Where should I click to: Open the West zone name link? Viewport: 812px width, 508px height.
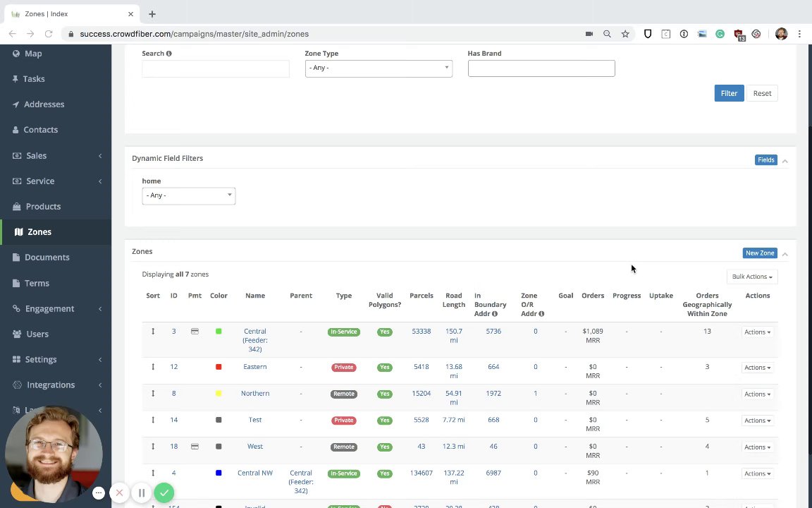point(254,447)
